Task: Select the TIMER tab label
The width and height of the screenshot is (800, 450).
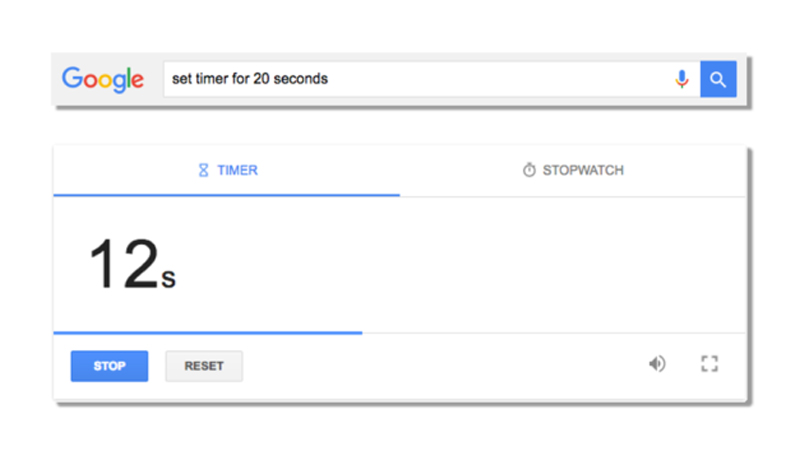Action: click(237, 170)
